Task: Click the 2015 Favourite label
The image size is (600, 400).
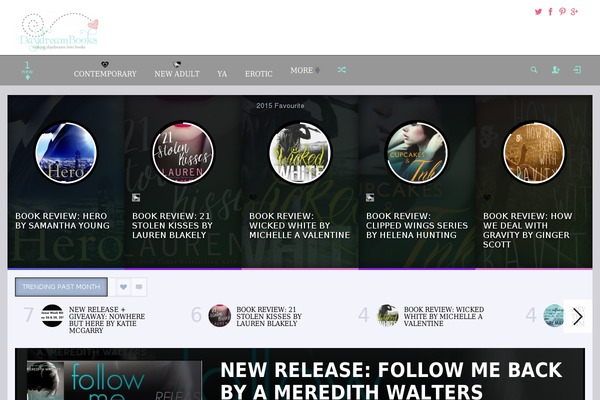Action: pyautogui.click(x=280, y=106)
